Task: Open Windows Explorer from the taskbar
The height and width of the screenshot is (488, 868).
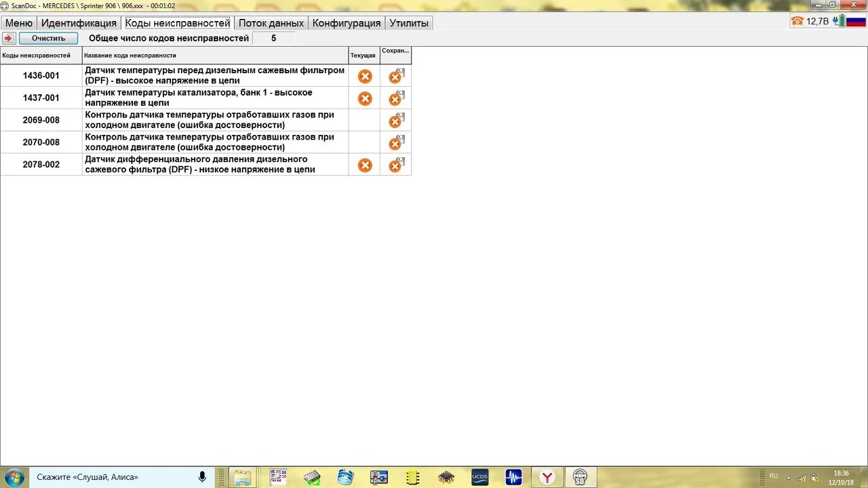Action: point(243,478)
